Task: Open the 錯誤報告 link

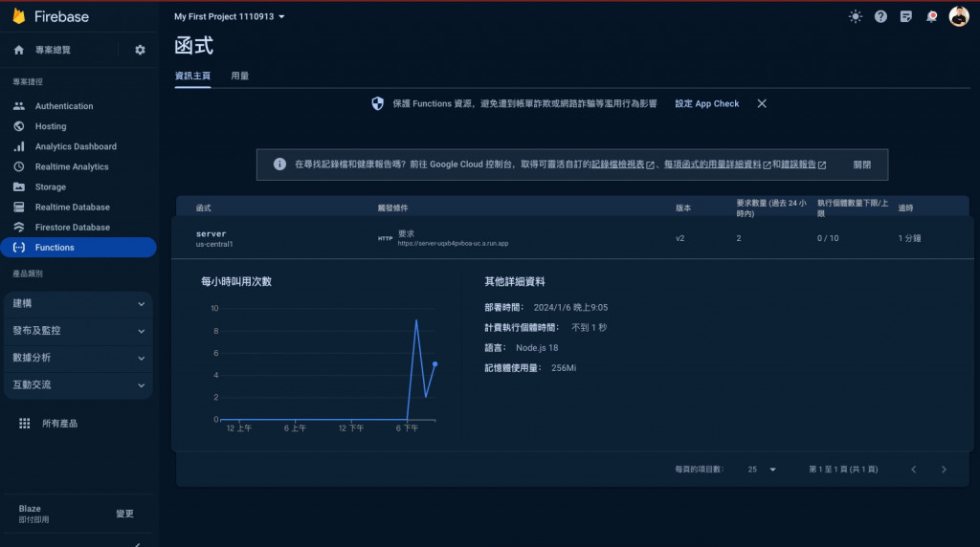Action: pyautogui.click(x=803, y=164)
